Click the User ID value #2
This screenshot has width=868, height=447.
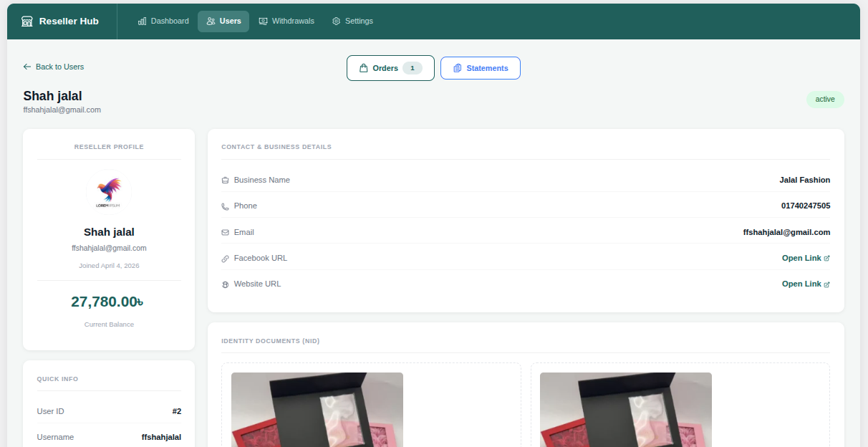[x=176, y=412]
